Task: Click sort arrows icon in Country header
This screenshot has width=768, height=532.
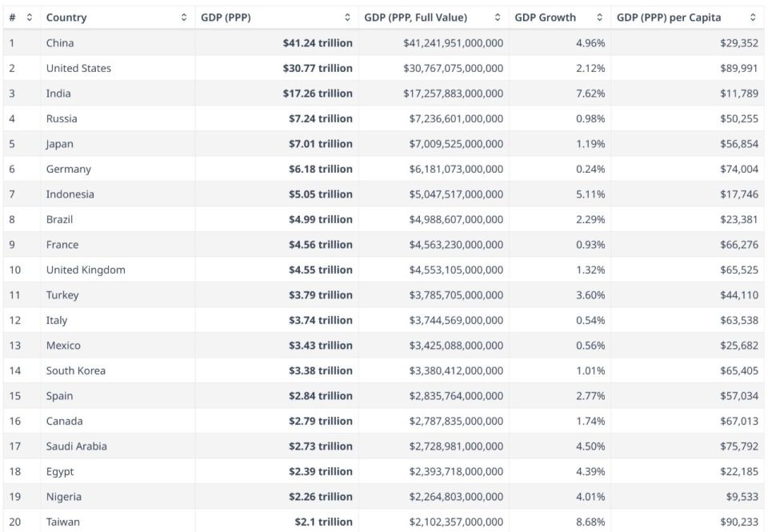Action: (184, 18)
